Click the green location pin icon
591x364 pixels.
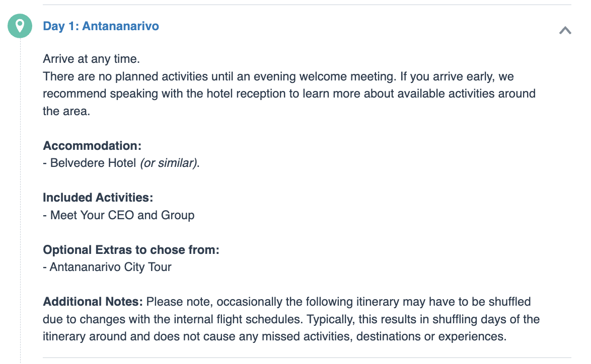coord(20,26)
